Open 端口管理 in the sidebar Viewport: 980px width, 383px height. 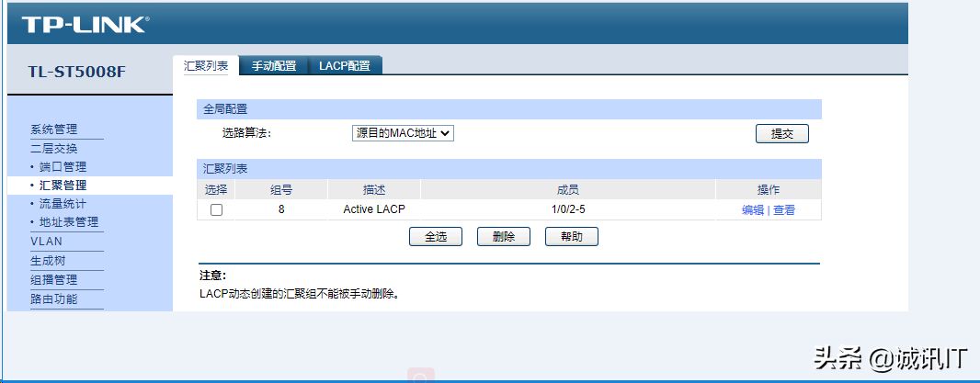63,166
